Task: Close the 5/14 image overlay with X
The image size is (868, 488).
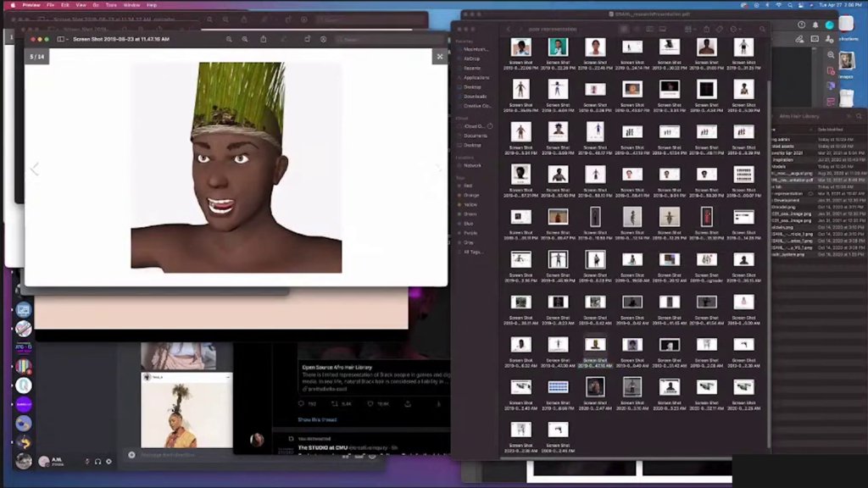Action: 440,57
